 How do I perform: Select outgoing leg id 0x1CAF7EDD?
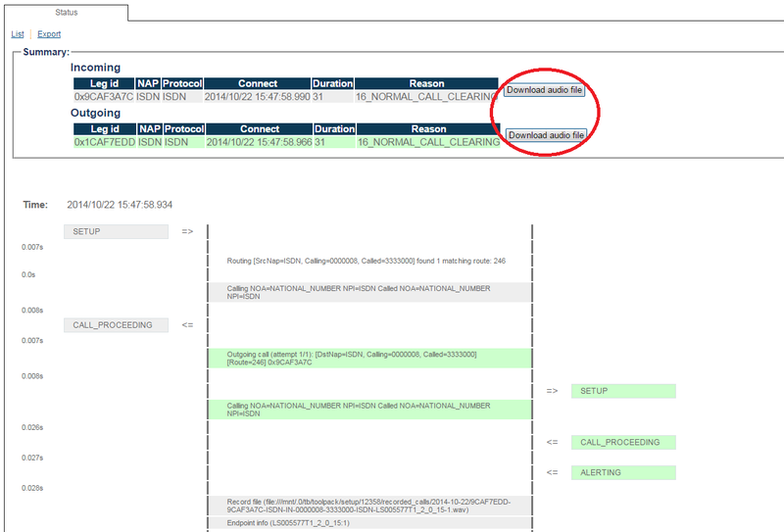click(x=104, y=142)
